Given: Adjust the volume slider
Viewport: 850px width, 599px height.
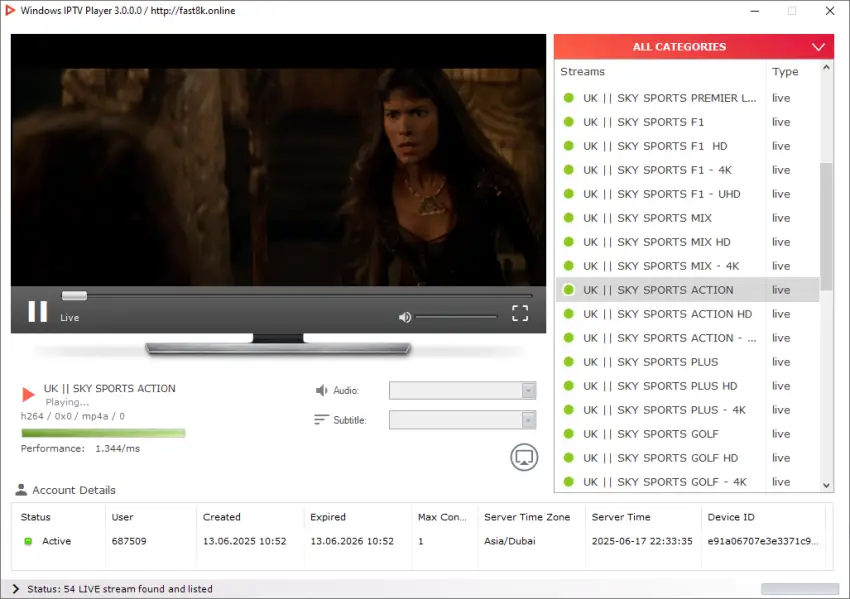Looking at the screenshot, I should point(456,317).
